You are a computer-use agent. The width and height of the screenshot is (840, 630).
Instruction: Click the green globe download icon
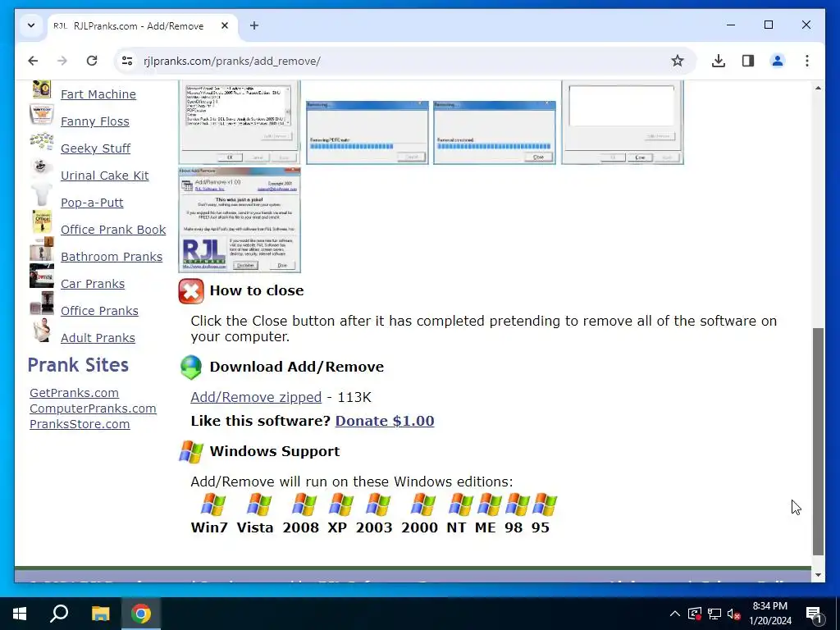[x=190, y=367]
